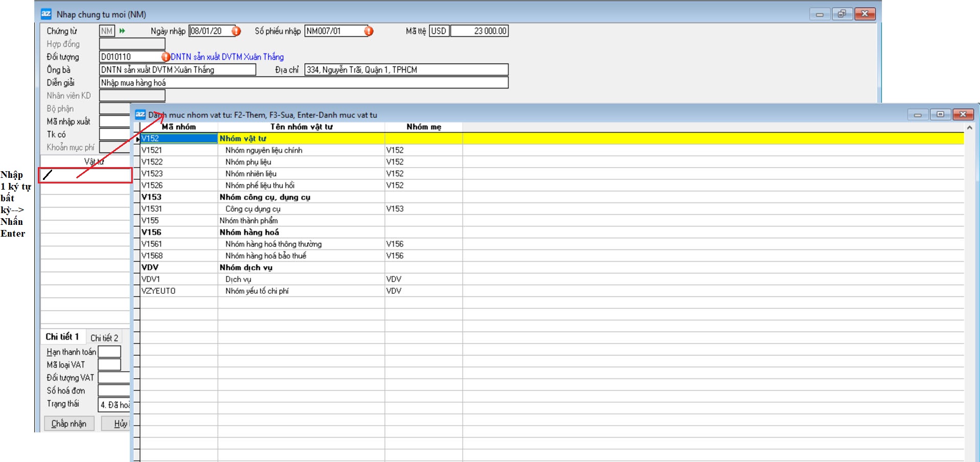
Task: Click the Hủy button
Action: [117, 424]
